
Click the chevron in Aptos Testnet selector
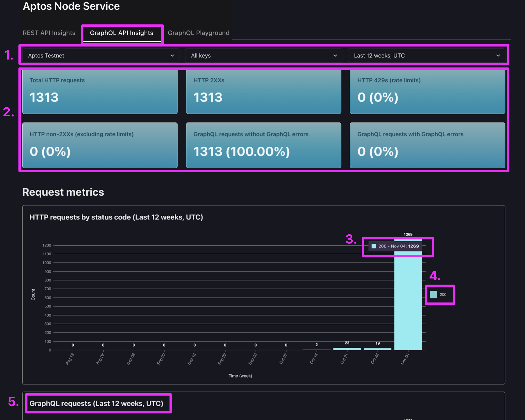point(172,56)
